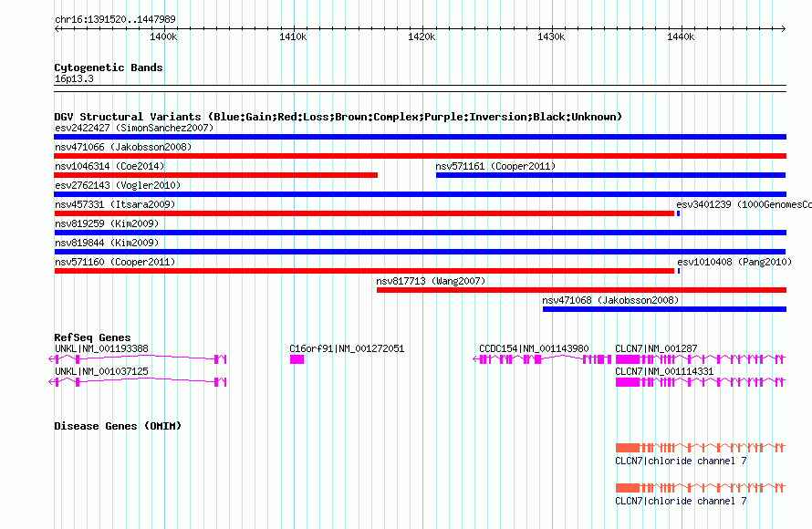The height and width of the screenshot is (529, 812).
Task: Click the 'nsv819259 (Kim2009)' label
Action: 107,223
